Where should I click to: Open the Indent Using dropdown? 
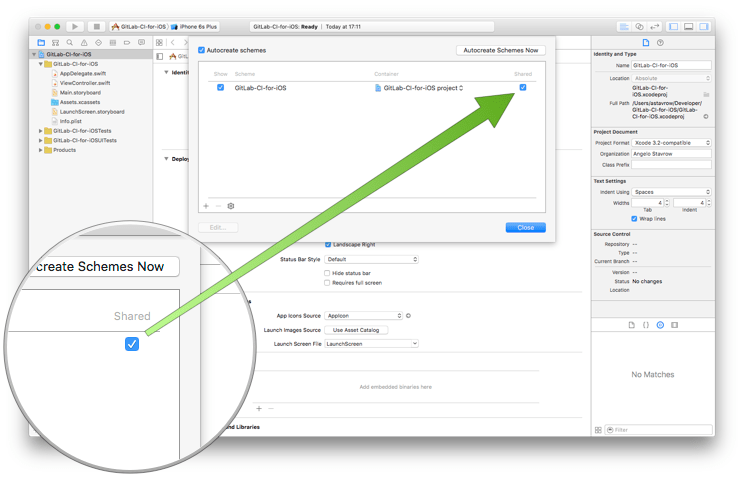coord(671,192)
